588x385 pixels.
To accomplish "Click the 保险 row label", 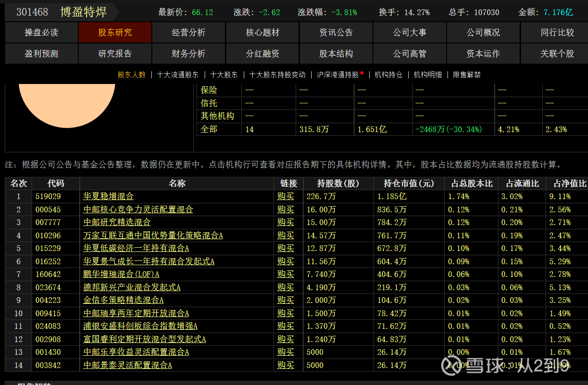I will point(209,90).
